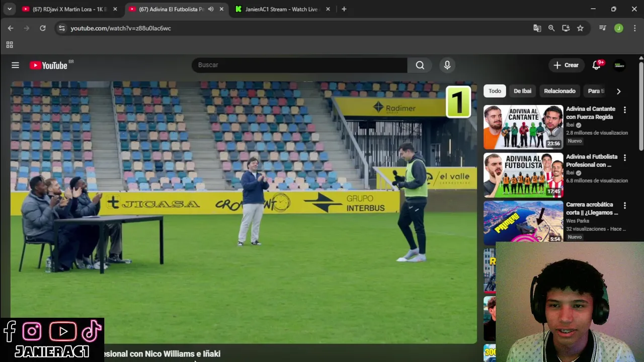View site information icon in address bar
Image resolution: width=644 pixels, height=362 pixels.
(x=61, y=28)
